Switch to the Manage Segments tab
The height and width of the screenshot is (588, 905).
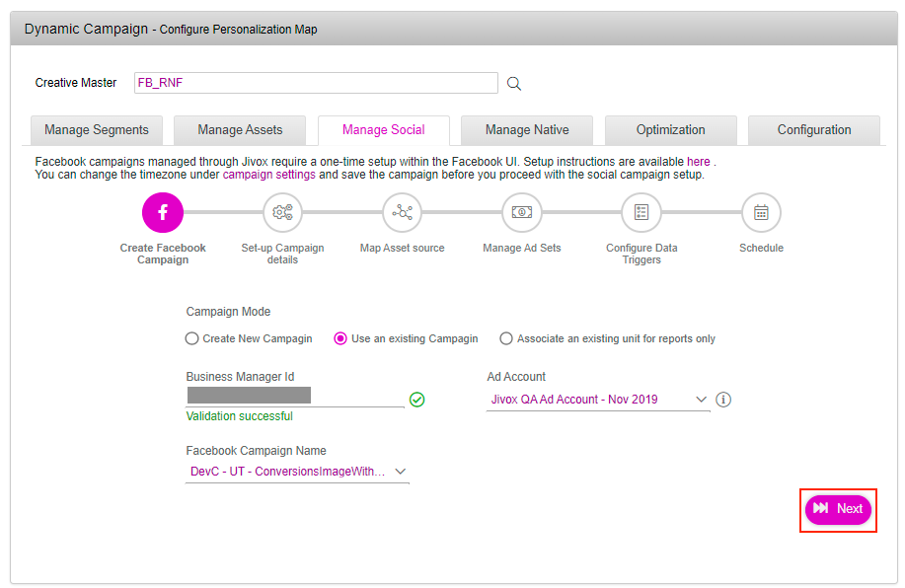coord(97,130)
